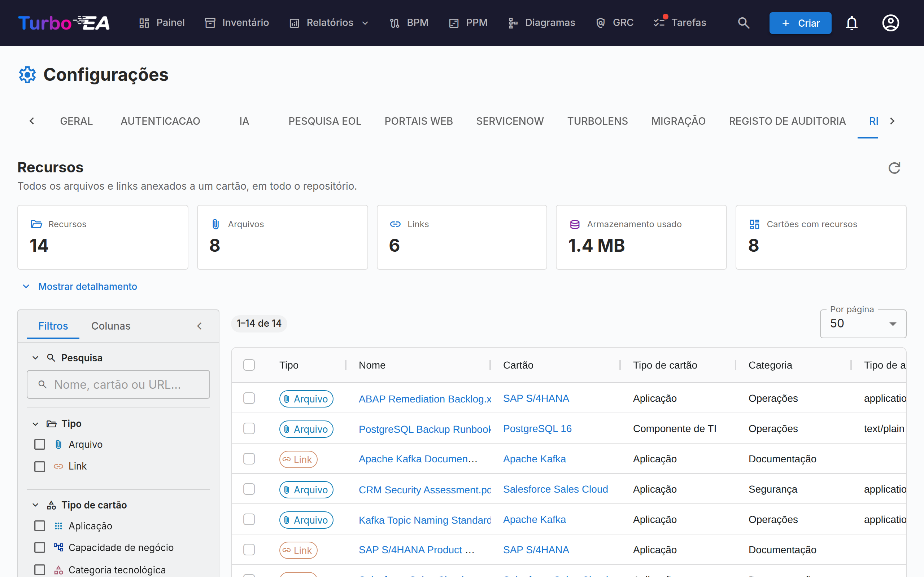Image resolution: width=924 pixels, height=577 pixels.
Task: Select all rows via header checkbox
Action: click(249, 365)
